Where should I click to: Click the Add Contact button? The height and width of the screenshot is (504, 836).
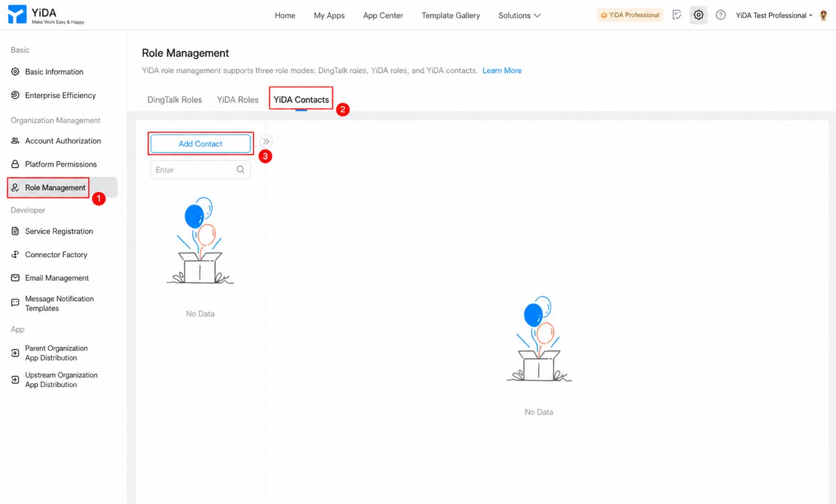pos(200,144)
